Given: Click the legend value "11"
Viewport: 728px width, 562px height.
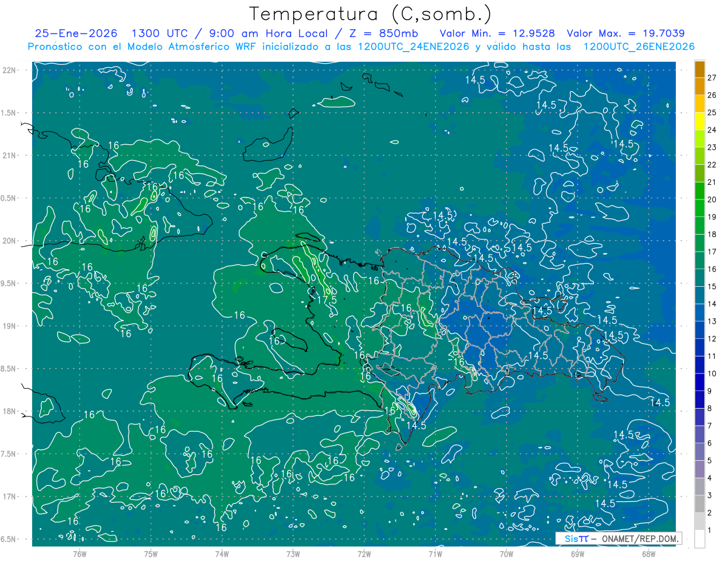Looking at the screenshot, I should [712, 356].
